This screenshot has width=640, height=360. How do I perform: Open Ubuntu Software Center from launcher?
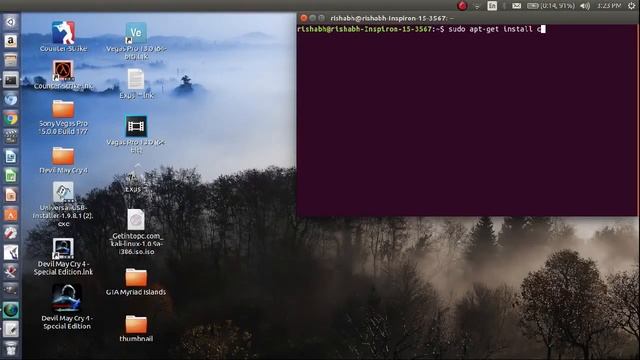11,214
